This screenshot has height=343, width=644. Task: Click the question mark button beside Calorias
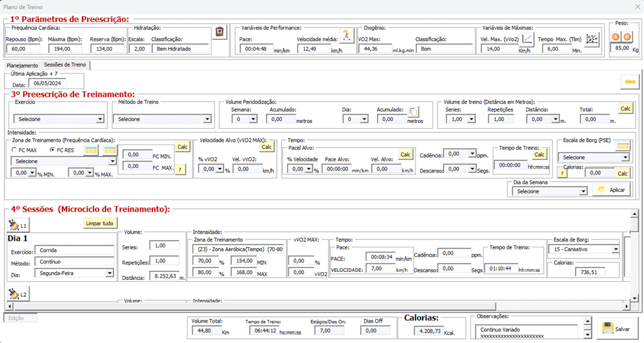[562, 172]
